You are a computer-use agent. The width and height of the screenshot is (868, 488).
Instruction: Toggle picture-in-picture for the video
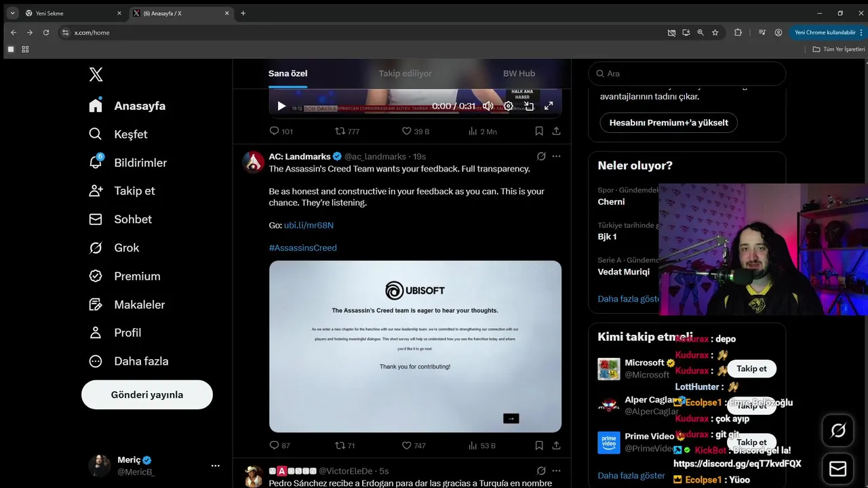click(x=529, y=106)
